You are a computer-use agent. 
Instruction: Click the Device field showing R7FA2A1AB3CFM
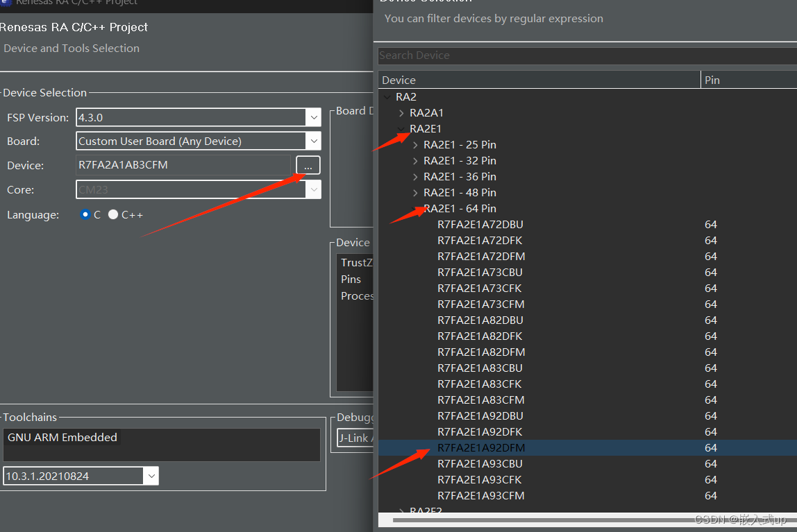coord(183,165)
